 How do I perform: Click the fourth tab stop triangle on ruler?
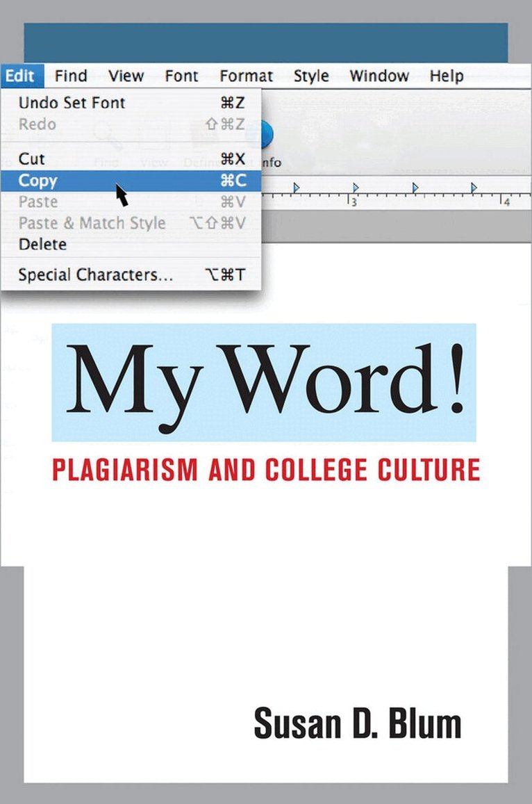click(474, 188)
